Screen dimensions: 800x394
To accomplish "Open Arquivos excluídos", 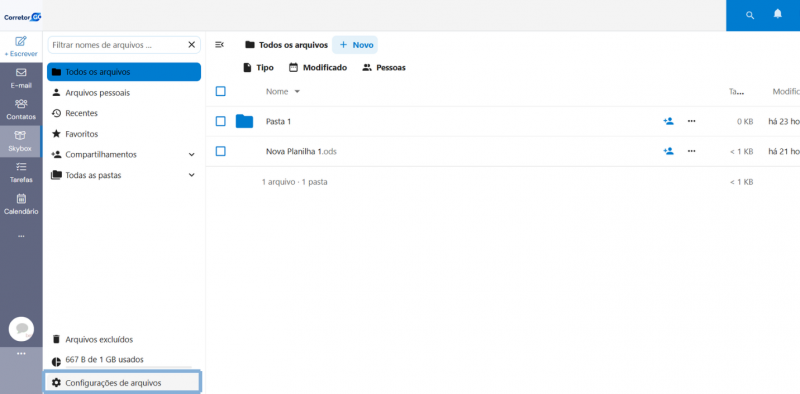I will coord(124,339).
